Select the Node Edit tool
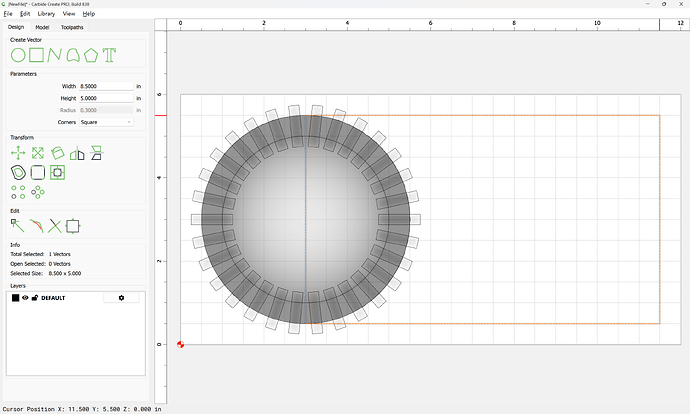The height and width of the screenshot is (414, 690). point(18,226)
